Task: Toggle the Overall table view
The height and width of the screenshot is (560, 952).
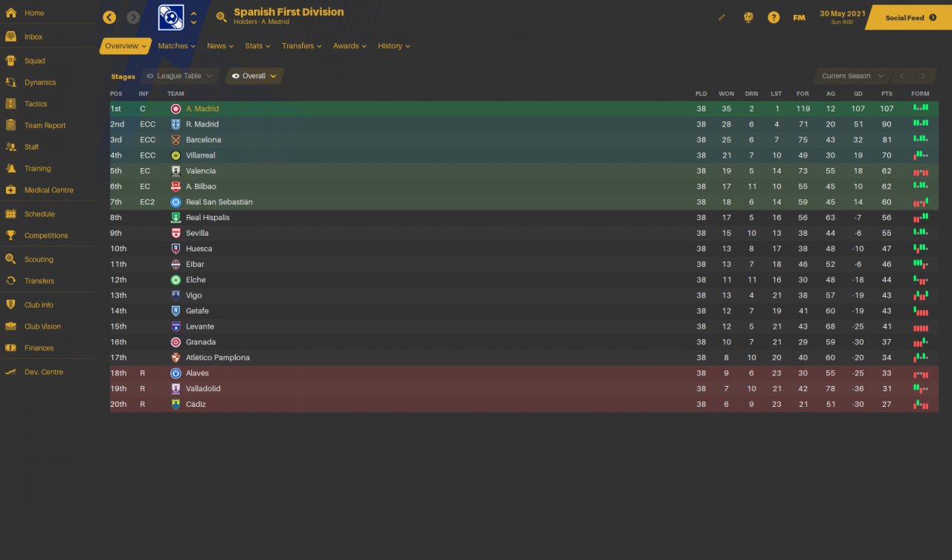Action: (254, 76)
